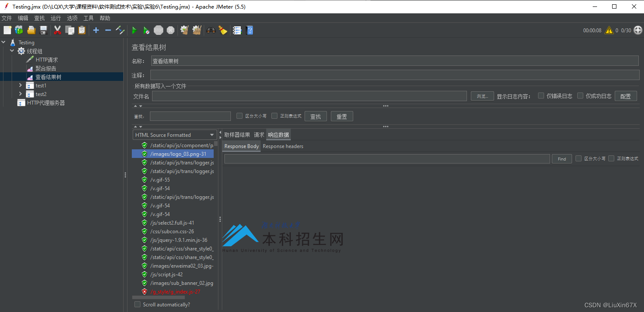644x312 pixels.
Task: Enable the Scroll automatically? checkbox
Action: (x=137, y=304)
